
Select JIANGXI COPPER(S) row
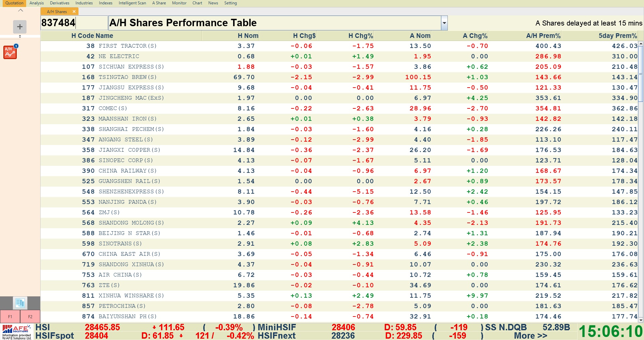click(339, 150)
